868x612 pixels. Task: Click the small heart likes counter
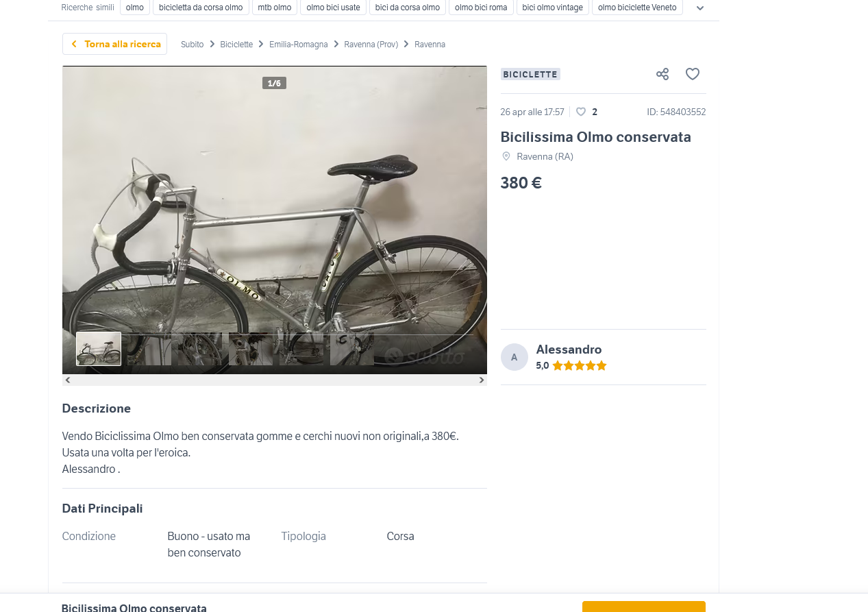pyautogui.click(x=581, y=112)
